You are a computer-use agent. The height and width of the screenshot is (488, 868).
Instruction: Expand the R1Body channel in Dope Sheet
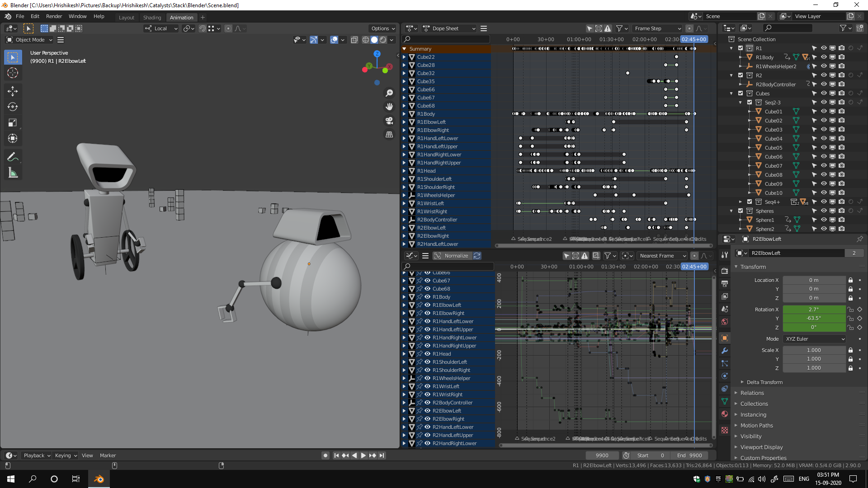(x=404, y=114)
